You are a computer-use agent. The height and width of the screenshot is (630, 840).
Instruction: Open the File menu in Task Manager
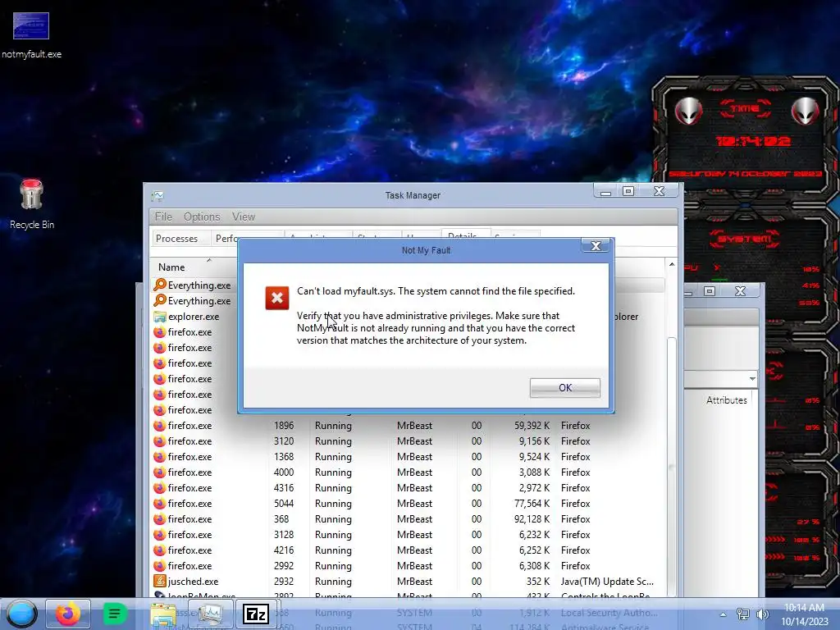coord(163,217)
